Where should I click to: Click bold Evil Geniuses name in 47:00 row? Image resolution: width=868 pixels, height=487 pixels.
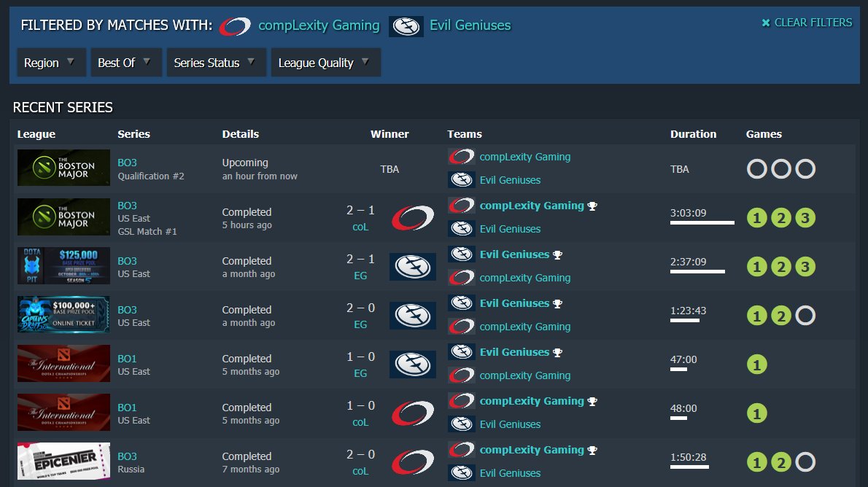coord(514,352)
